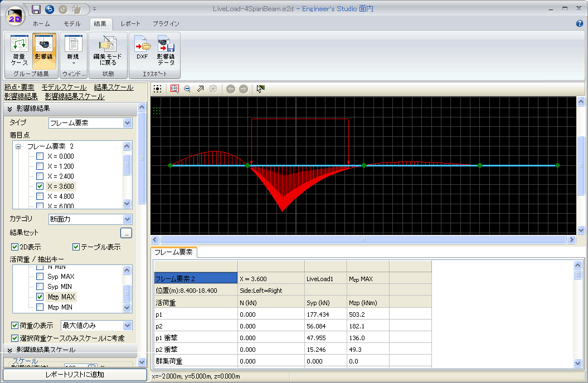588x383 pixels.
Task: Open the 荷重ケース results icon
Action: [19, 51]
